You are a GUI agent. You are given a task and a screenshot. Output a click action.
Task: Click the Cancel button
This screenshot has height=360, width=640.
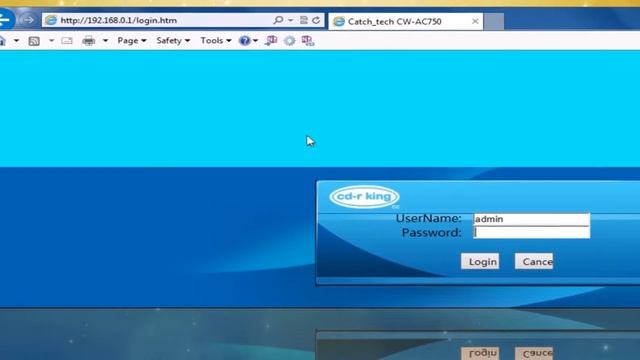[x=534, y=262]
